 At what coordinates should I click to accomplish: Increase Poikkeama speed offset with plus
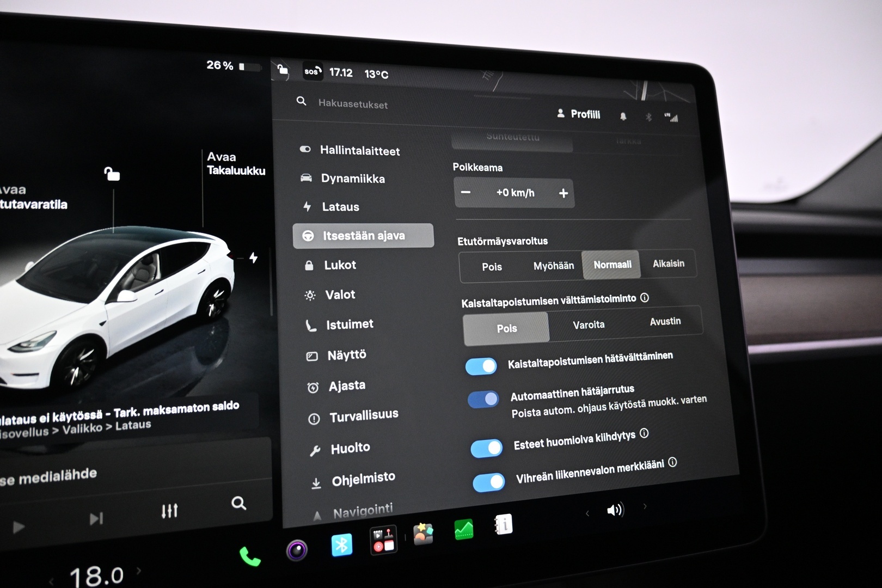[x=563, y=193]
